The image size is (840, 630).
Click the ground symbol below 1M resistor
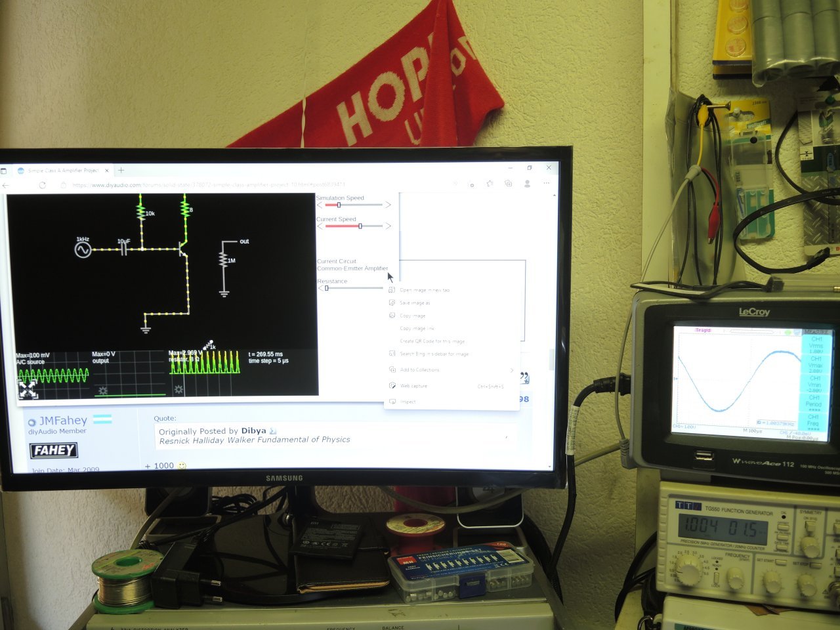[224, 293]
